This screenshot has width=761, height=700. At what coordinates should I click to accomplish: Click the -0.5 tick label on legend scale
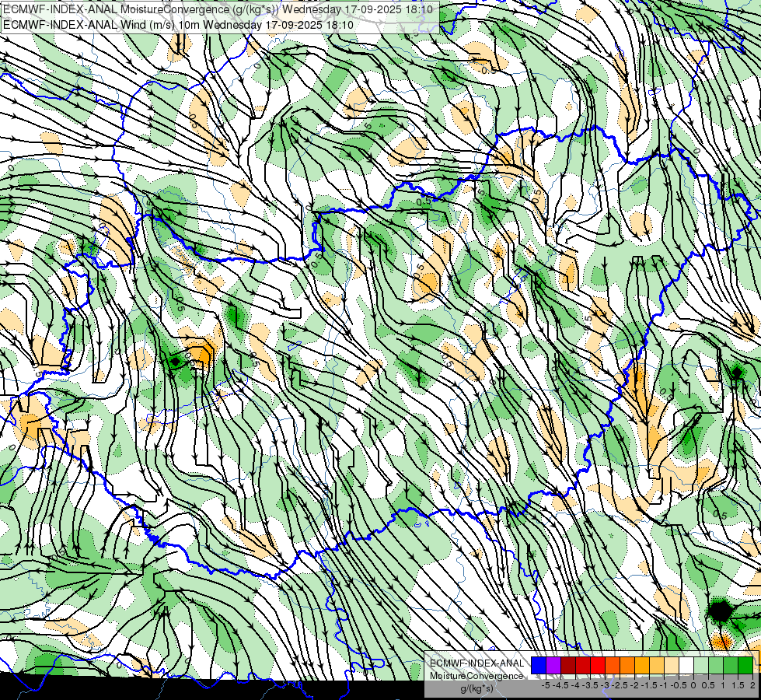(x=679, y=685)
